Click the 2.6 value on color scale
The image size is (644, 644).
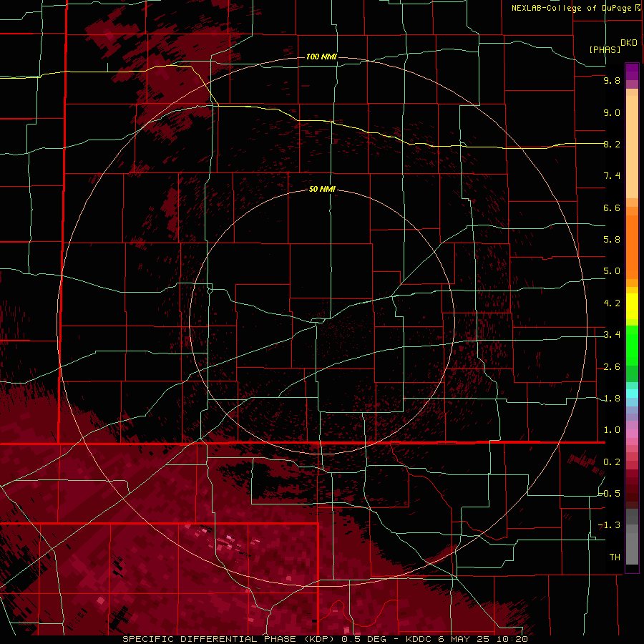pyautogui.click(x=612, y=367)
